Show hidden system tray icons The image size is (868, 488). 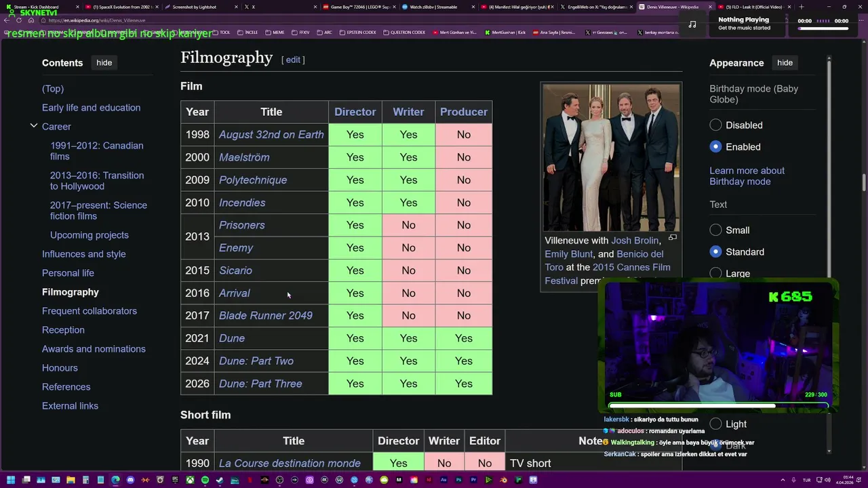783,480
